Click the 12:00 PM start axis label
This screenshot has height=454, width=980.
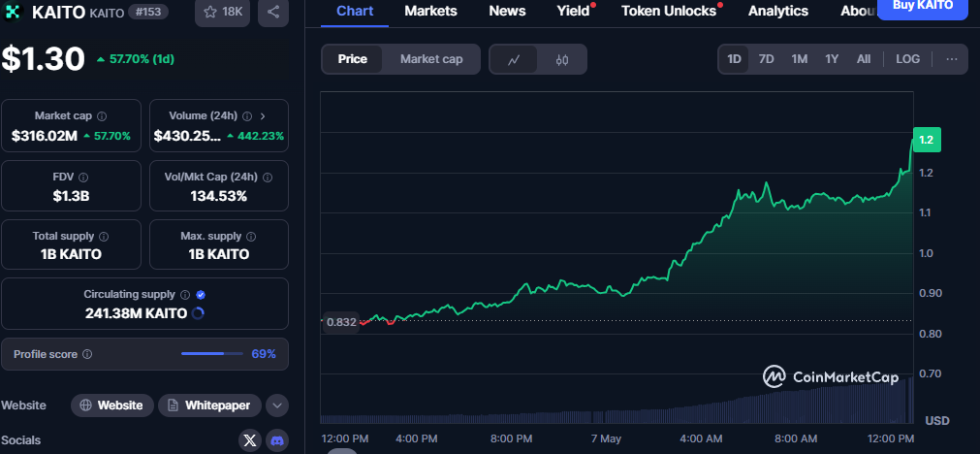345,438
